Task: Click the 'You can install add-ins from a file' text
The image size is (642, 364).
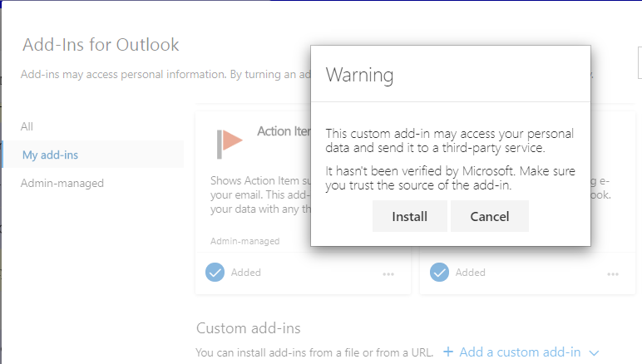Action: coord(314,352)
